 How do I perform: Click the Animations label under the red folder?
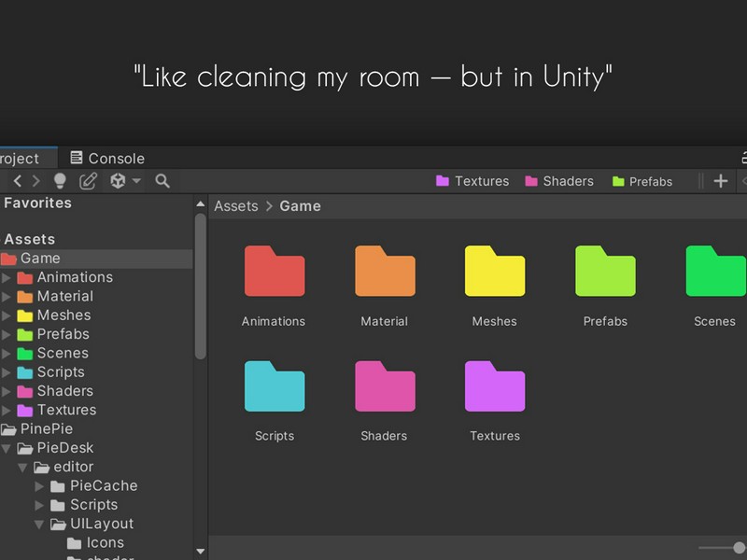tap(274, 321)
